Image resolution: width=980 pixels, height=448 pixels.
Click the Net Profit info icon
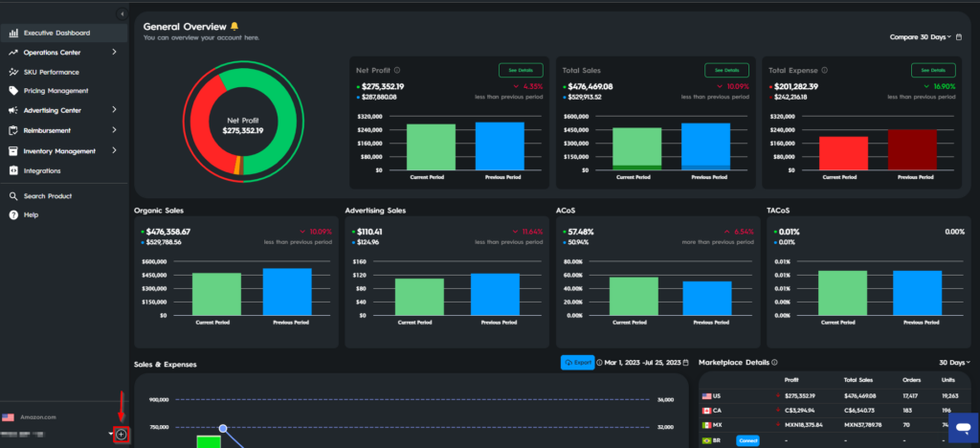[397, 70]
